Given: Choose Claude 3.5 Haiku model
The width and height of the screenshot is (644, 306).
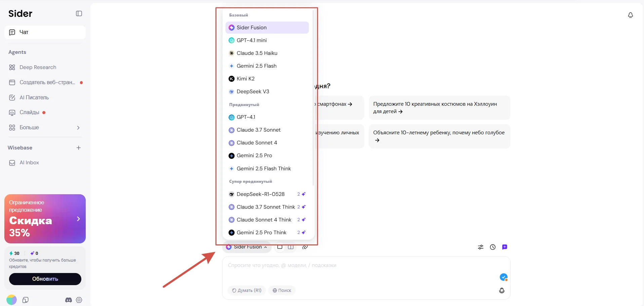Looking at the screenshot, I should pyautogui.click(x=267, y=53).
